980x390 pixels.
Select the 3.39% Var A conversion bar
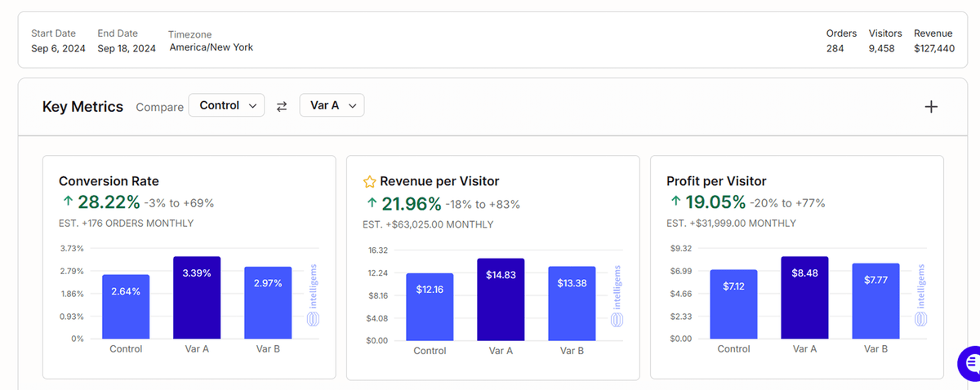click(196, 298)
